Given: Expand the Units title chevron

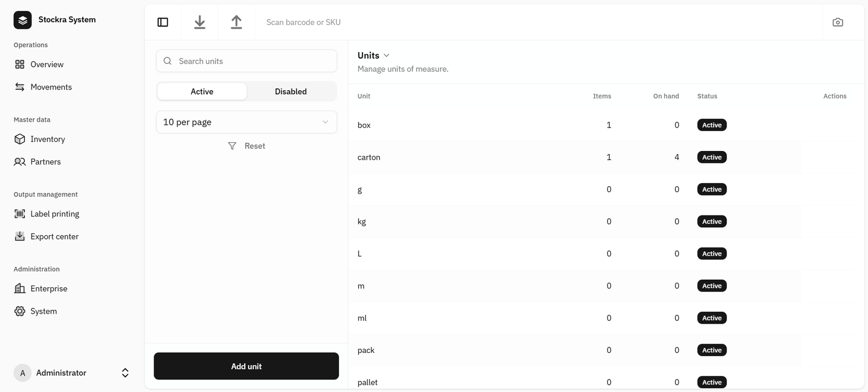Looking at the screenshot, I should point(386,55).
